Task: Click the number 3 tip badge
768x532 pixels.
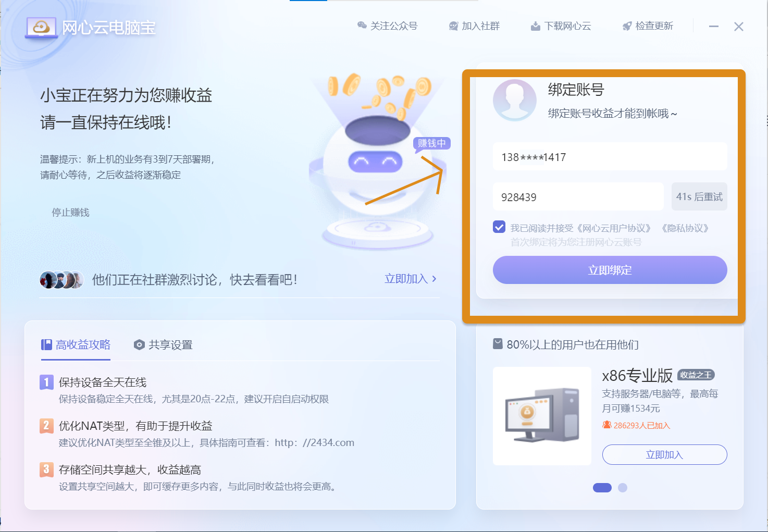Action: coord(46,469)
